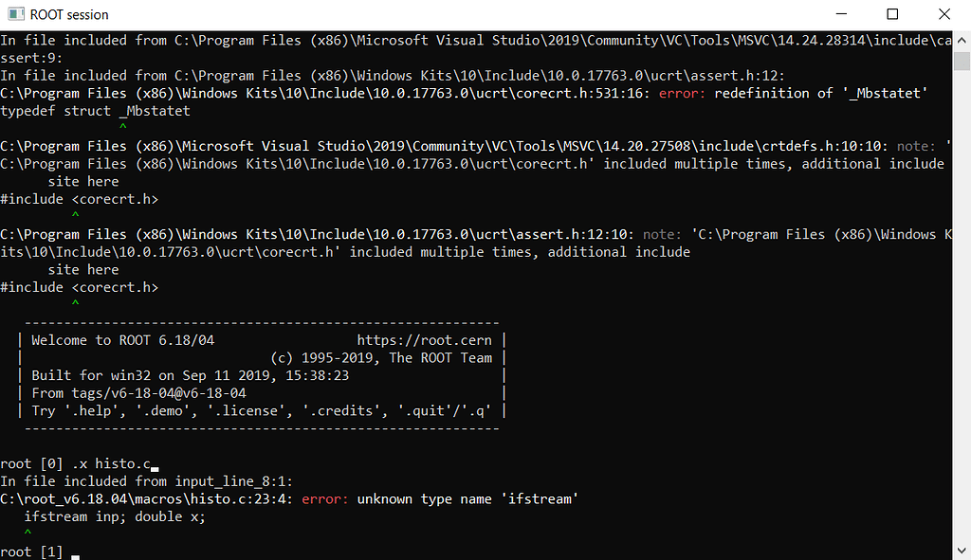This screenshot has width=971, height=560.
Task: Click the scrollbar down arrow
Action: [x=962, y=551]
